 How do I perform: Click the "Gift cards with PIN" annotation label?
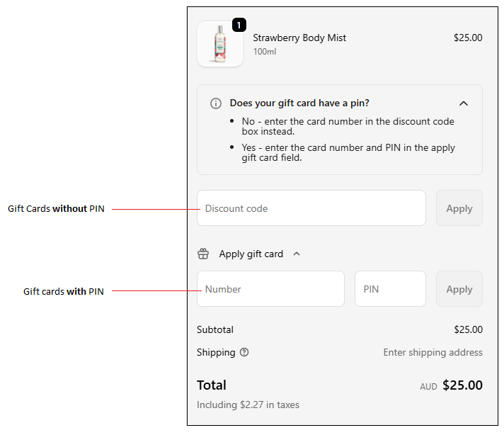[x=64, y=291]
